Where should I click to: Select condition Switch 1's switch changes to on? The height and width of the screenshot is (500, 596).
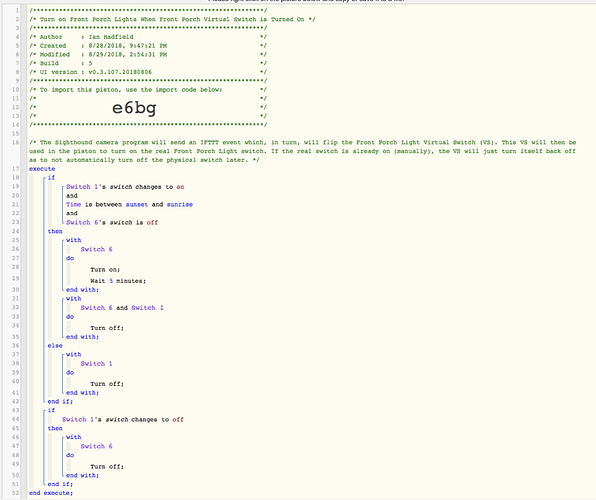coord(125,187)
